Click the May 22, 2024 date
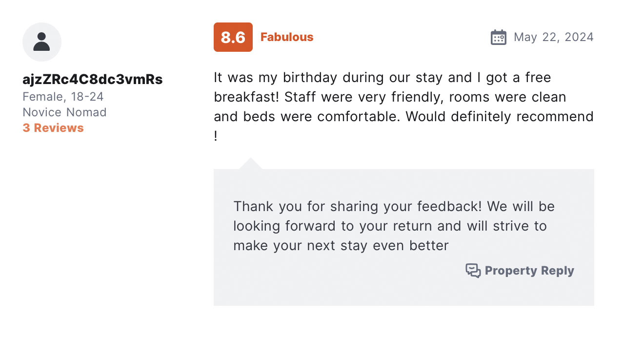 pyautogui.click(x=554, y=37)
